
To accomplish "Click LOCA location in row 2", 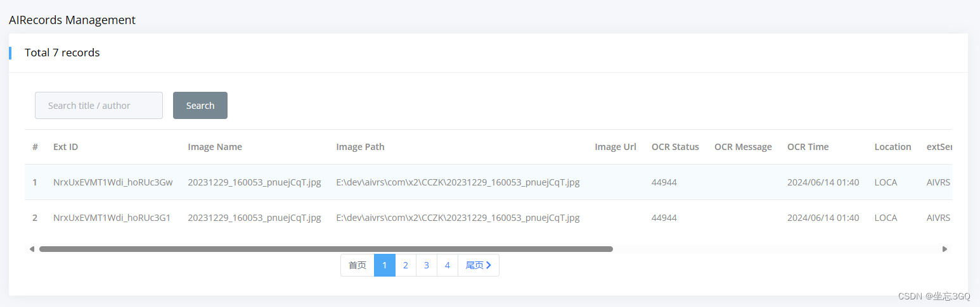I will pyautogui.click(x=886, y=218).
